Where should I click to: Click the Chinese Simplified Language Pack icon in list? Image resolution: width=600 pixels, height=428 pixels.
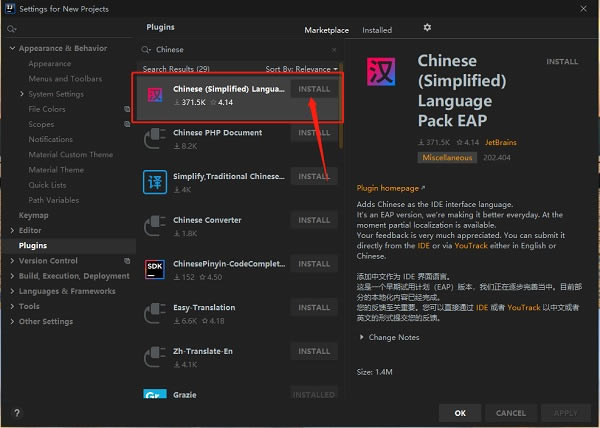pyautogui.click(x=155, y=94)
